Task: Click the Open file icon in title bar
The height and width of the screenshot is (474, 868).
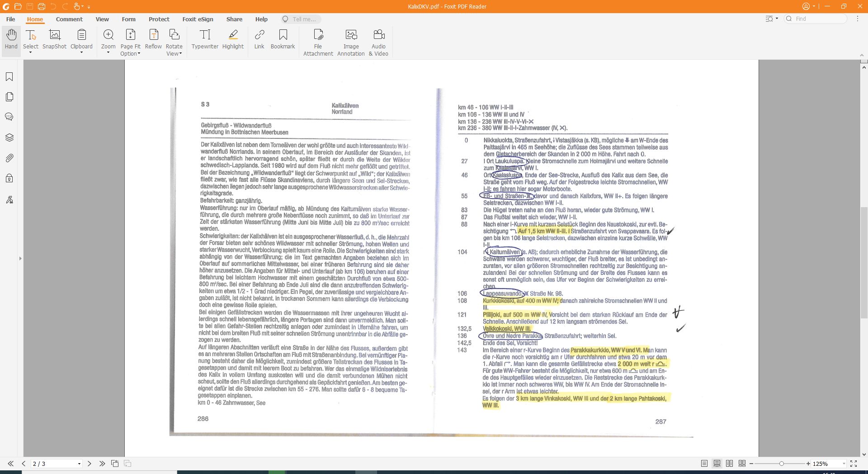Action: coord(18,6)
